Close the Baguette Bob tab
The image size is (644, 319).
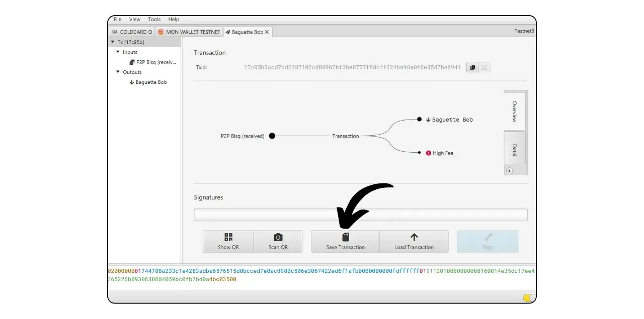click(267, 32)
